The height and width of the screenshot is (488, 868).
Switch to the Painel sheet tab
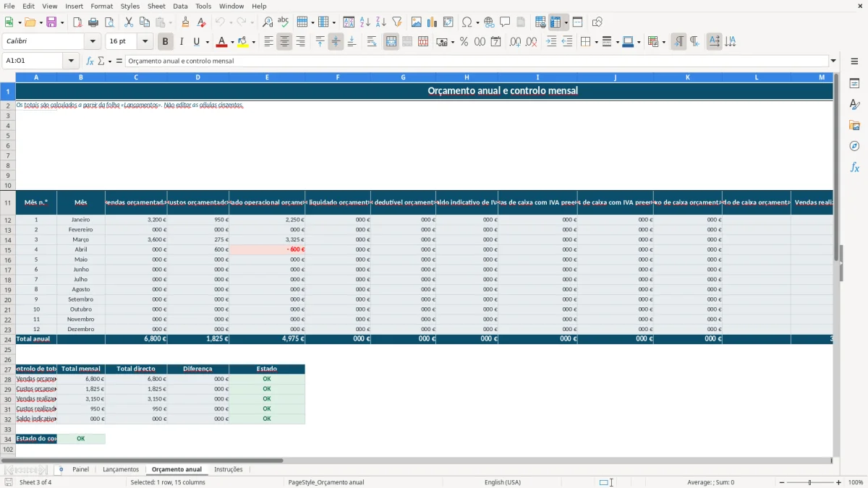(80, 469)
